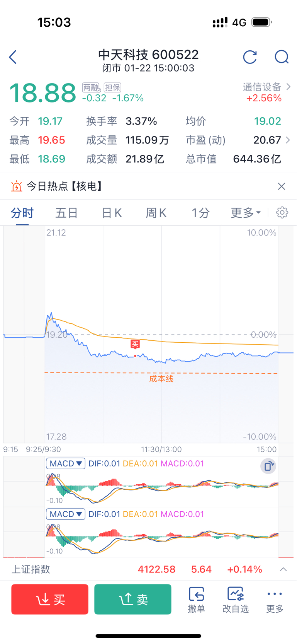The image size is (297, 644).
Task: Tap the hot topic alarm icon
Action: coord(17,186)
